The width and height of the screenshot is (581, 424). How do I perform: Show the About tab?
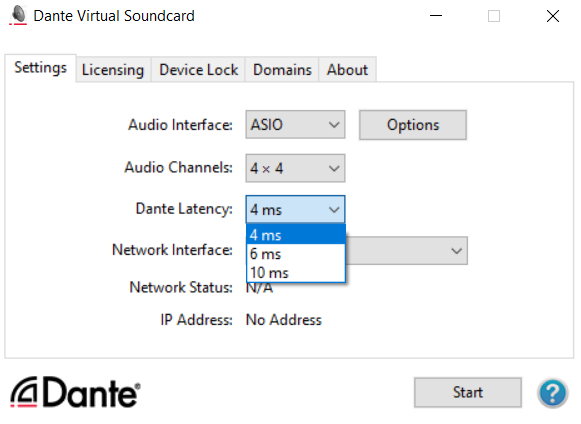coord(348,70)
